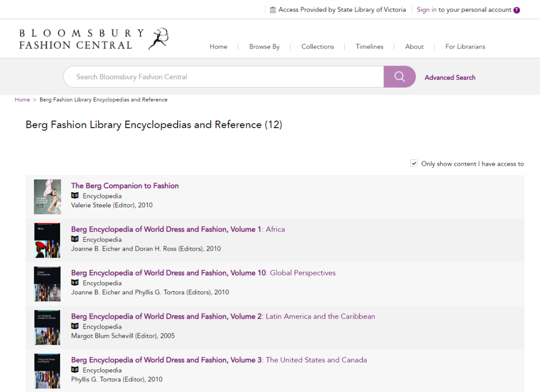The image size is (540, 392).
Task: Click encyclopedia book icon under Volume 10
Action: [x=75, y=283]
